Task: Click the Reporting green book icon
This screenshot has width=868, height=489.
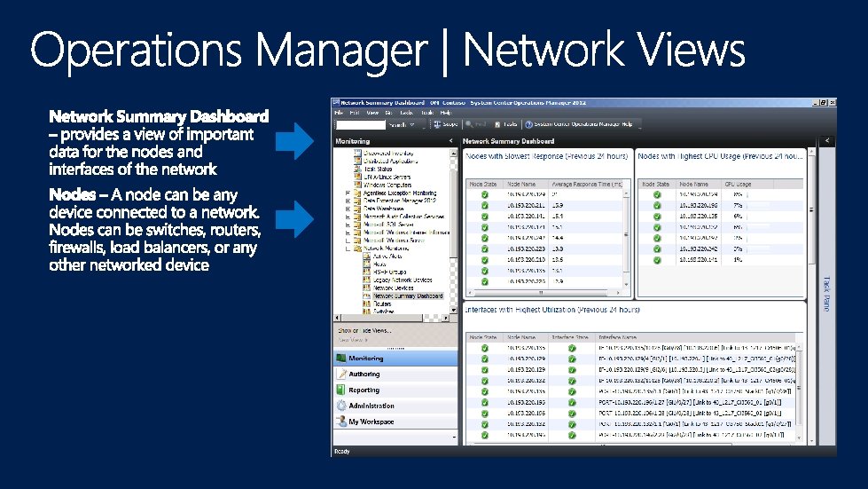Action: 341,390
